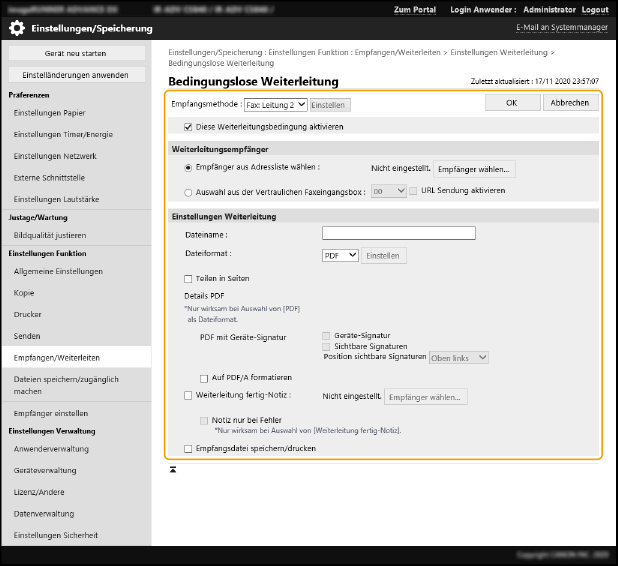The width and height of the screenshot is (618, 566).
Task: Select Empfänger aus Adressliste wählen radio
Action: point(188,168)
